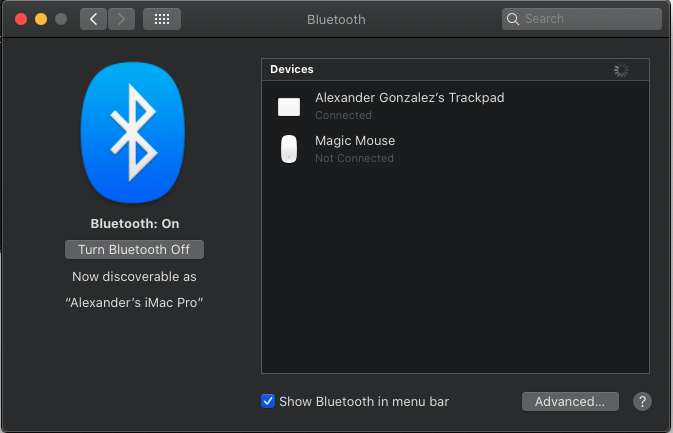Click the "Alexander's iMac Pro" name text
Image resolution: width=673 pixels, height=433 pixels.
pos(134,303)
